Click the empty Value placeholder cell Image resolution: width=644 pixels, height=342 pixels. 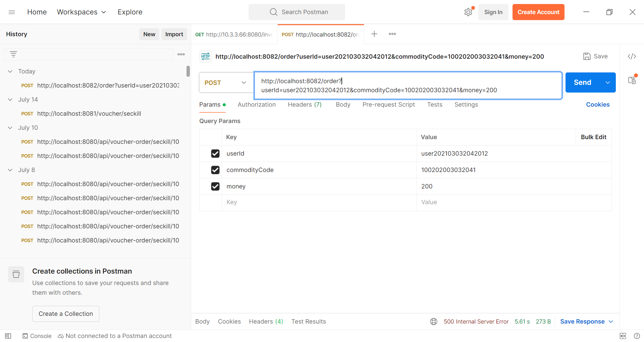click(x=514, y=203)
